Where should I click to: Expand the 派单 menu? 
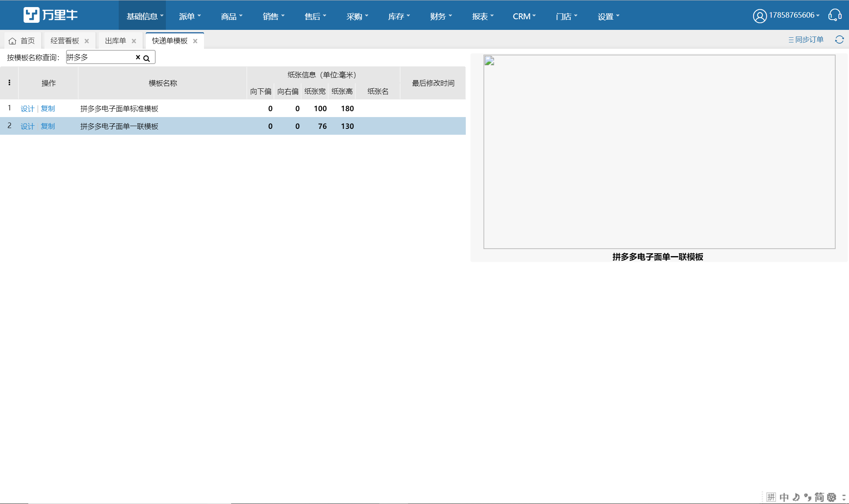point(190,16)
